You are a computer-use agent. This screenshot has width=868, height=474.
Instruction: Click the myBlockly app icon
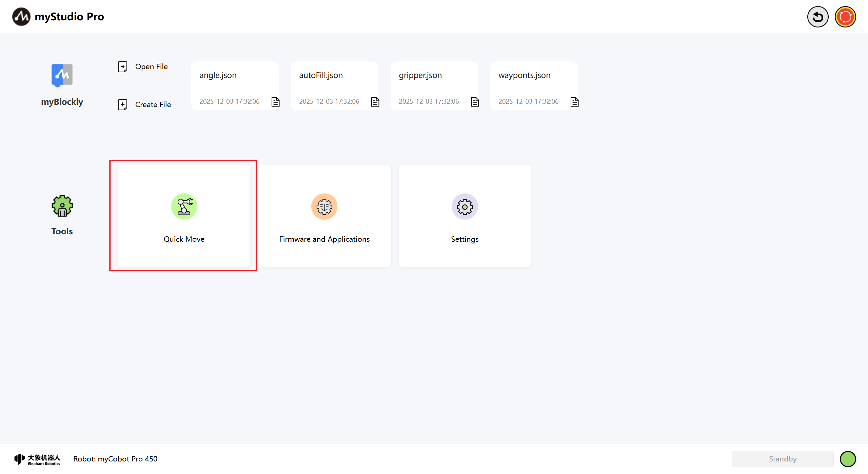point(62,75)
